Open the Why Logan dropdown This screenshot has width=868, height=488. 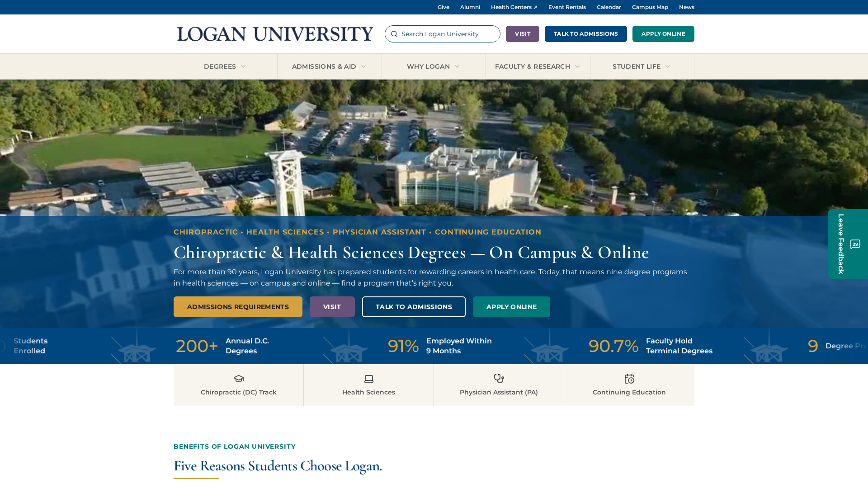[434, 66]
